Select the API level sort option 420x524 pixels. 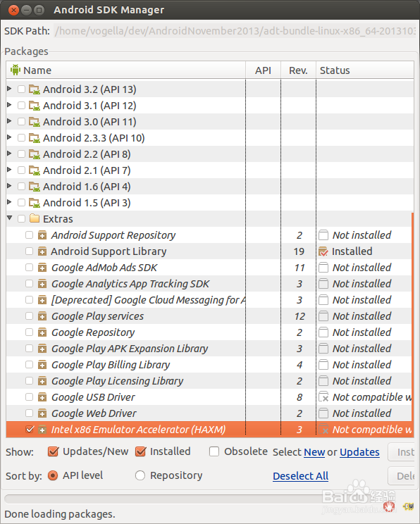pyautogui.click(x=53, y=475)
